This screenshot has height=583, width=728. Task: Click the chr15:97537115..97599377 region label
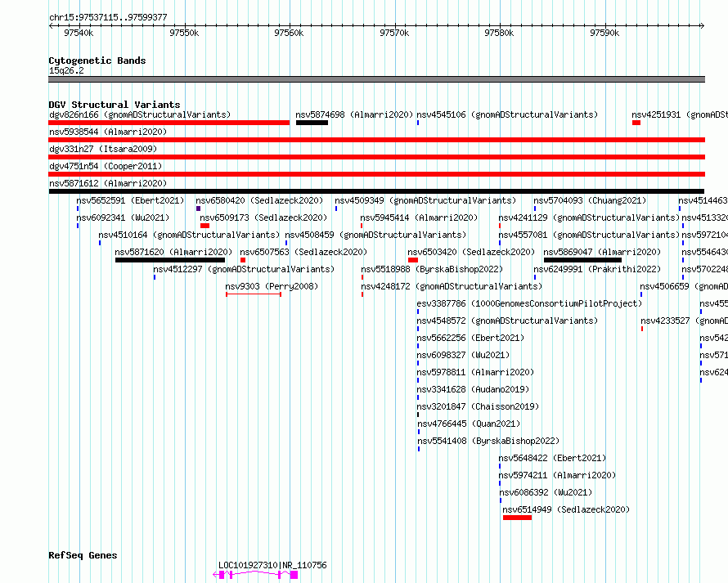(108, 18)
